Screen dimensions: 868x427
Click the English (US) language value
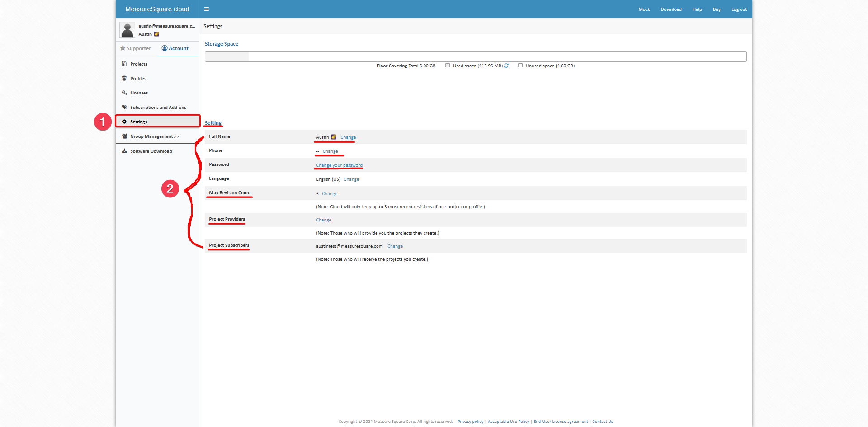click(x=328, y=179)
